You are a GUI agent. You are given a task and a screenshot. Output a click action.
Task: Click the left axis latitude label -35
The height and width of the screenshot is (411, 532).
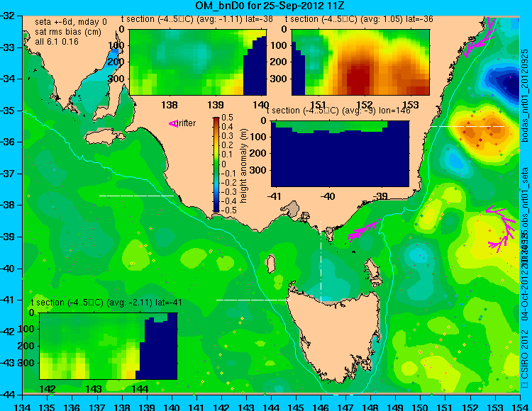(8, 111)
